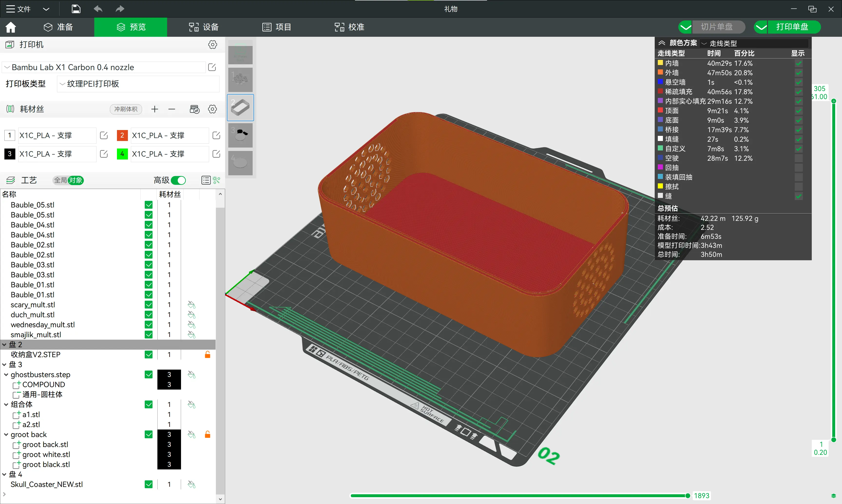Toggle 缝 seam display checkbox
The image size is (842, 504).
pyautogui.click(x=798, y=196)
